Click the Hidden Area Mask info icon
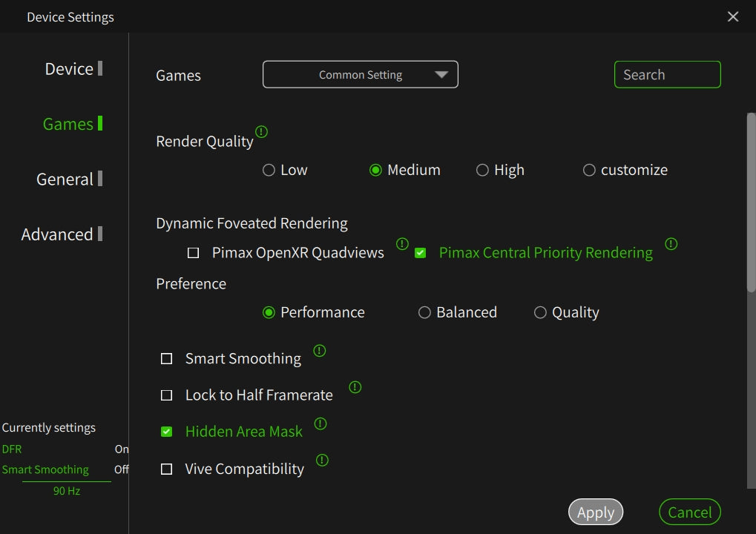 pos(321,423)
